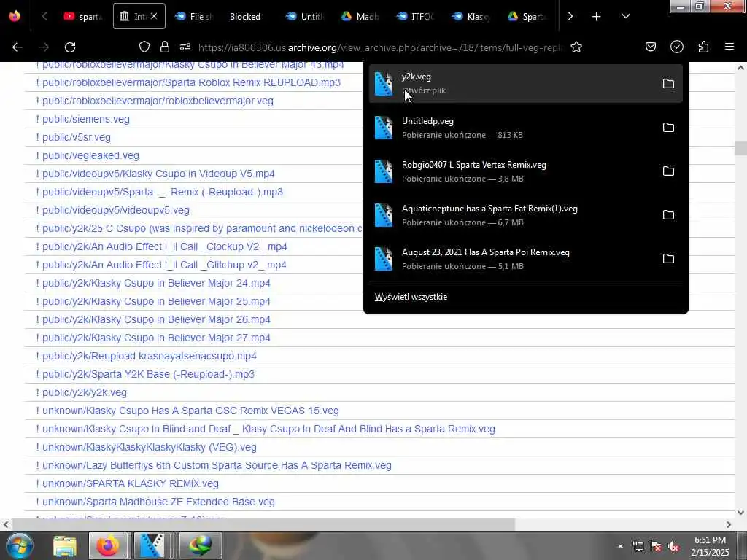Open Firefox View icon
The height and width of the screenshot is (560, 747).
point(15,16)
